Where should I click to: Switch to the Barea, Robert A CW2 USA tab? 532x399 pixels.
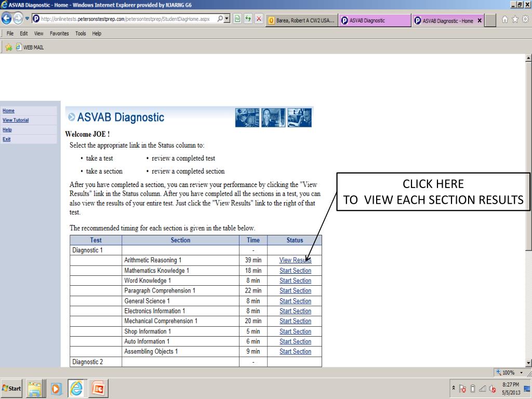point(302,20)
